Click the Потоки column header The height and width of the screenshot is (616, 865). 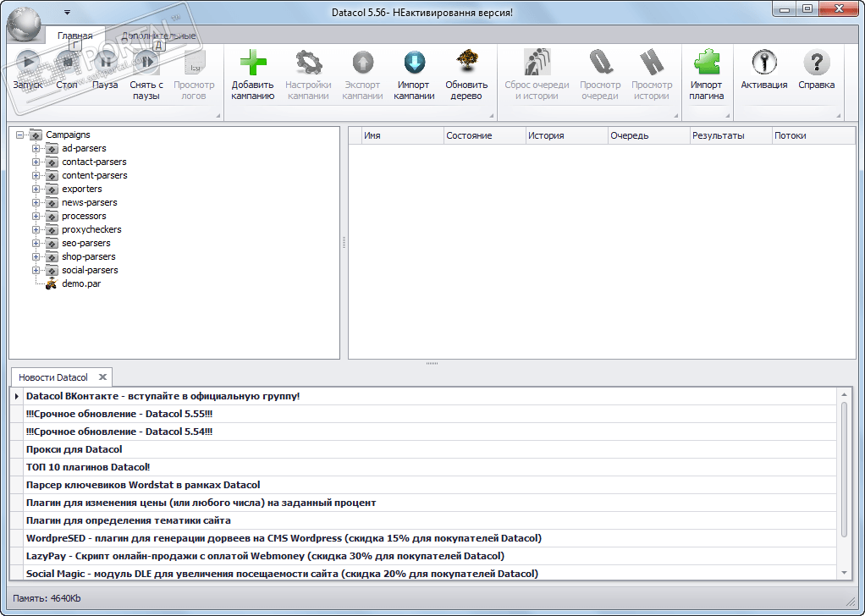coord(813,135)
